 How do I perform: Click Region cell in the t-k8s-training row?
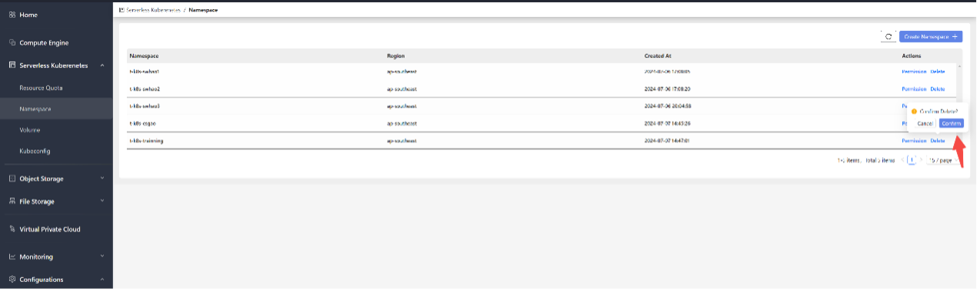(402, 141)
